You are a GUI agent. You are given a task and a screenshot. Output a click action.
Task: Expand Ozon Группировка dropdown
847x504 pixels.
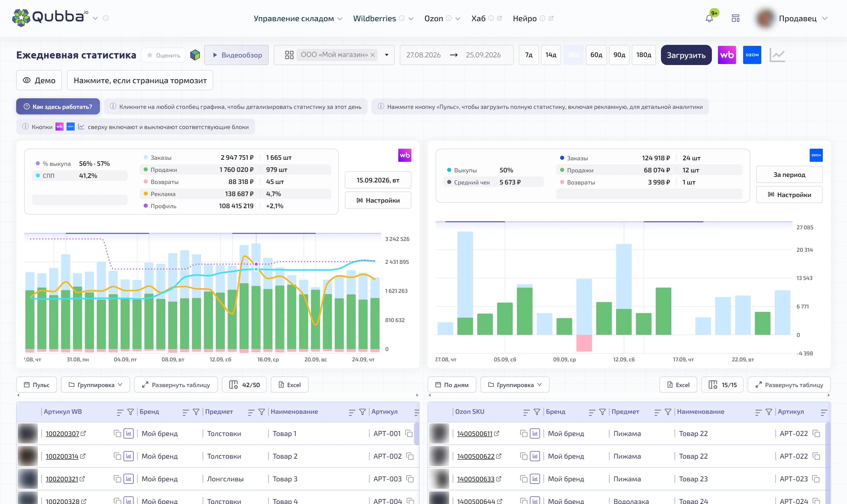515,385
